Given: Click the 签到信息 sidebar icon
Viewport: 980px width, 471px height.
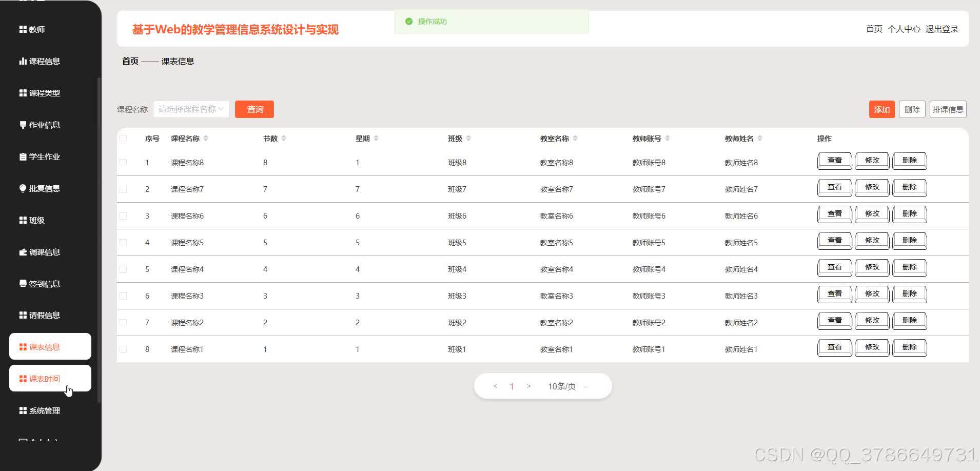Looking at the screenshot, I should 23,283.
